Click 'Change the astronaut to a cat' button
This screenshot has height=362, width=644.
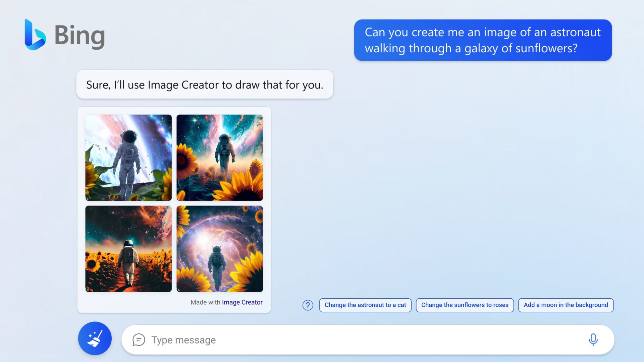pyautogui.click(x=365, y=305)
